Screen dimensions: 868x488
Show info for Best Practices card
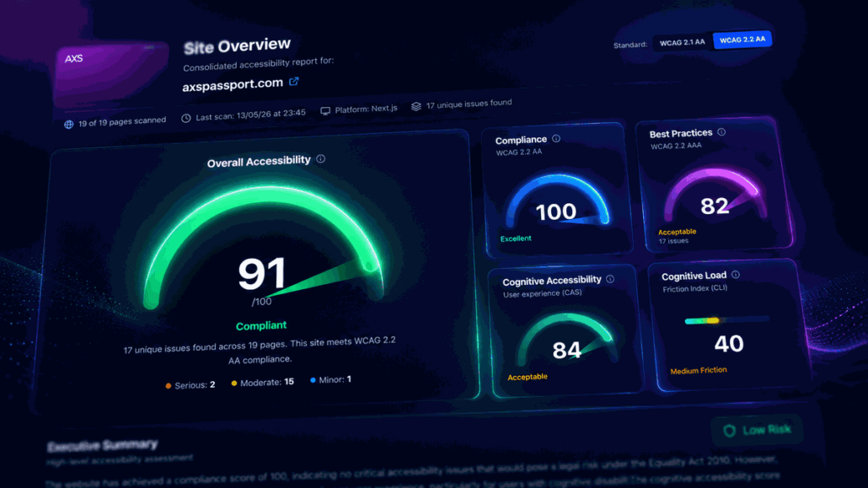click(721, 131)
